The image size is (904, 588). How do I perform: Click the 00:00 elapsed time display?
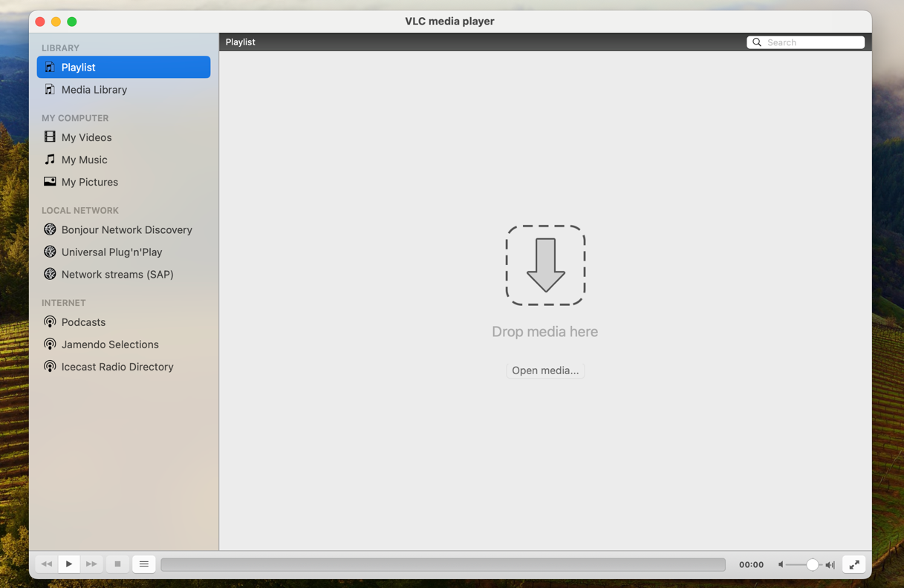click(751, 565)
